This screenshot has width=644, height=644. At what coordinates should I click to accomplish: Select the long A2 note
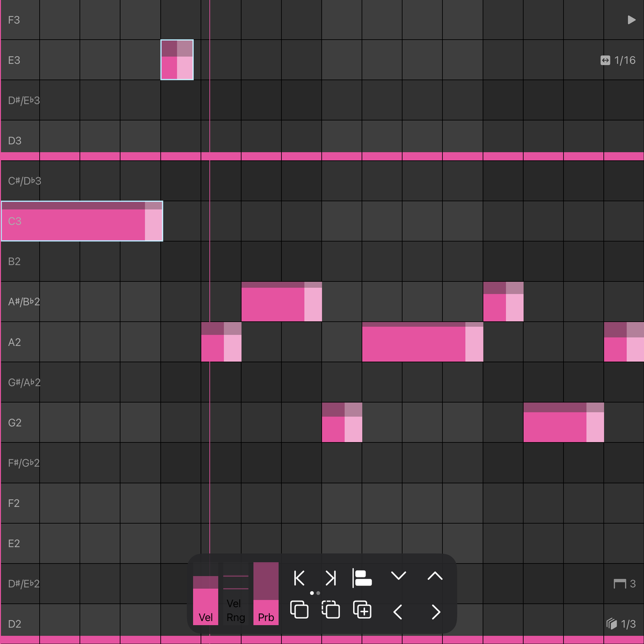(x=423, y=342)
